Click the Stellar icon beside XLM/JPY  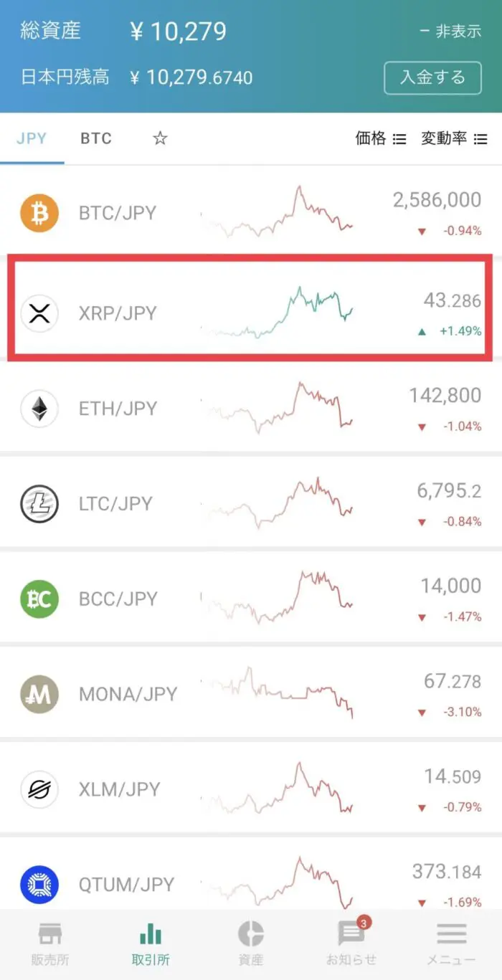(39, 789)
